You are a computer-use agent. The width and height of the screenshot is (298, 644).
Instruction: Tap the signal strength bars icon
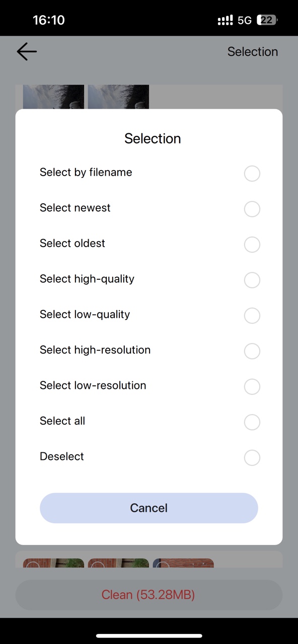[x=225, y=20]
